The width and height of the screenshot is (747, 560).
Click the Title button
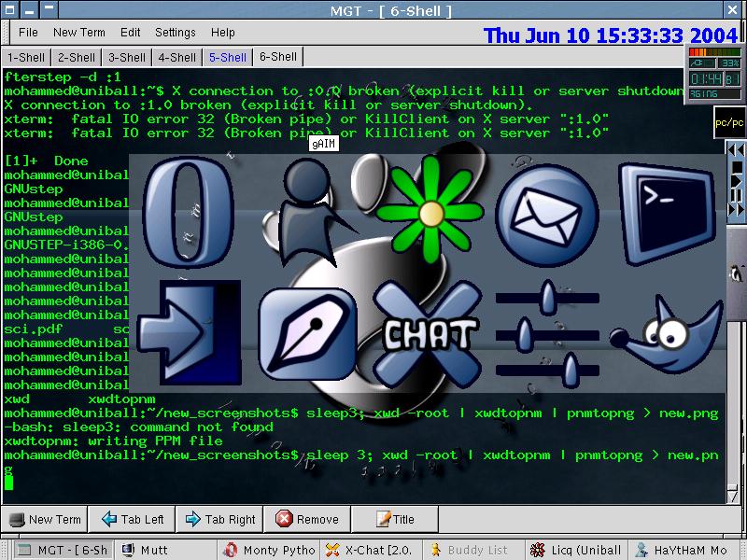396,520
